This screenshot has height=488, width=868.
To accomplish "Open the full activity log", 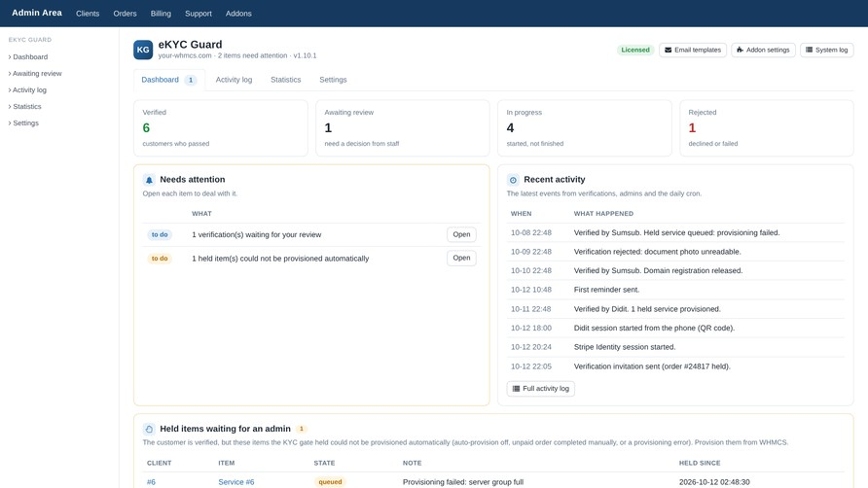I will coord(540,389).
